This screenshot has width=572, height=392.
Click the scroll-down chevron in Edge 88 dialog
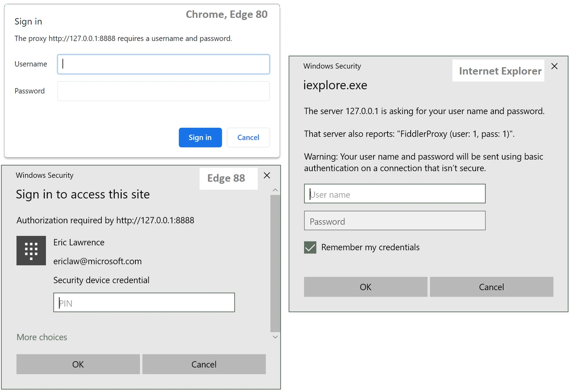(275, 337)
